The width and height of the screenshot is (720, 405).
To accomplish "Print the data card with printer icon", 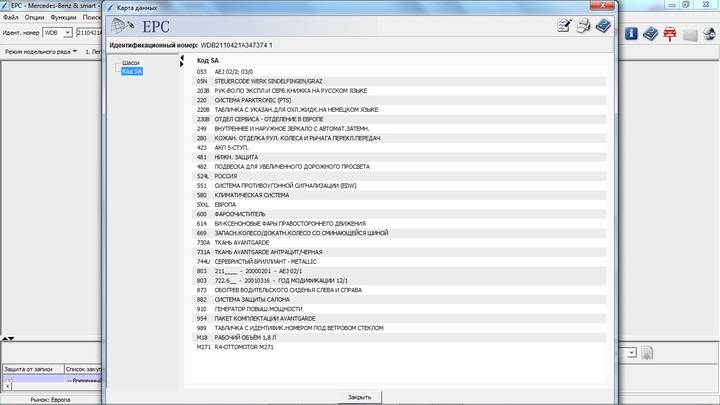I will pyautogui.click(x=583, y=28).
